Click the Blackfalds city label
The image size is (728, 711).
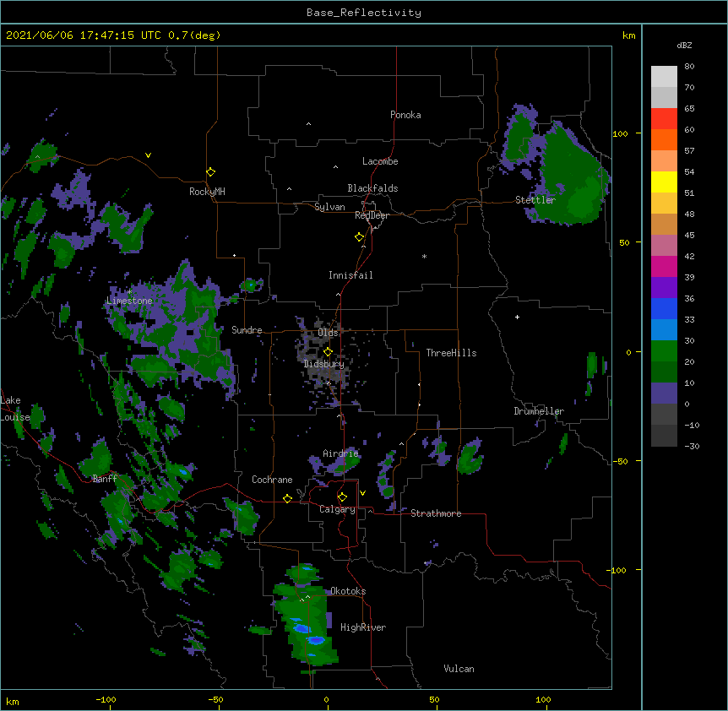(372, 188)
